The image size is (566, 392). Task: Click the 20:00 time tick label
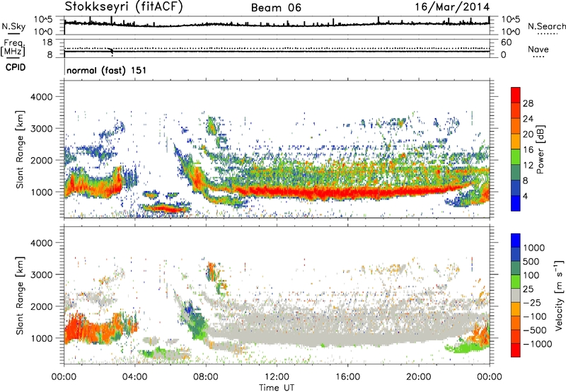pos(419,377)
